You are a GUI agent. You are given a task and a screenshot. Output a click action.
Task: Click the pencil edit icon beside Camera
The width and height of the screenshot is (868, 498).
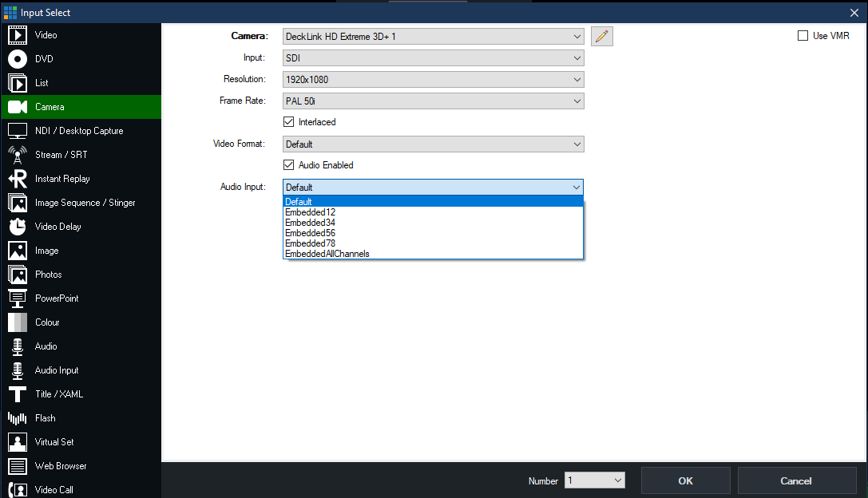pyautogui.click(x=602, y=36)
